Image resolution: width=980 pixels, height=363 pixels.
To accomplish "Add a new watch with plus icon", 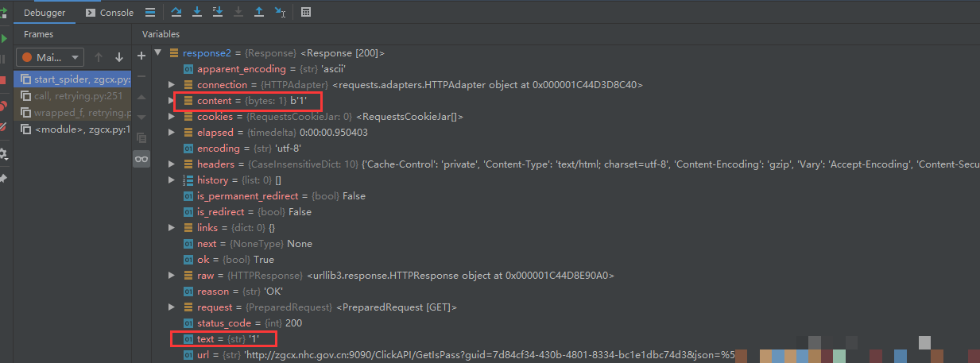I will tap(141, 56).
